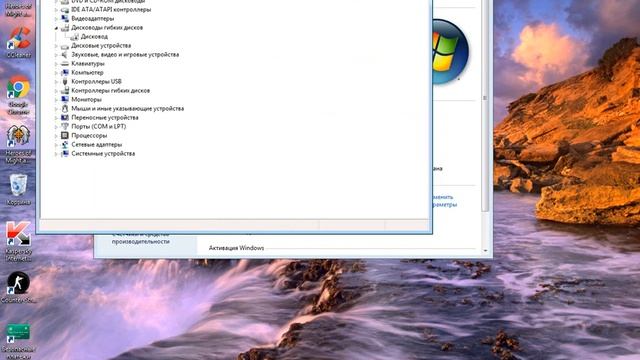Select the Системные устройства tree label
The height and width of the screenshot is (360, 640).
tap(103, 153)
